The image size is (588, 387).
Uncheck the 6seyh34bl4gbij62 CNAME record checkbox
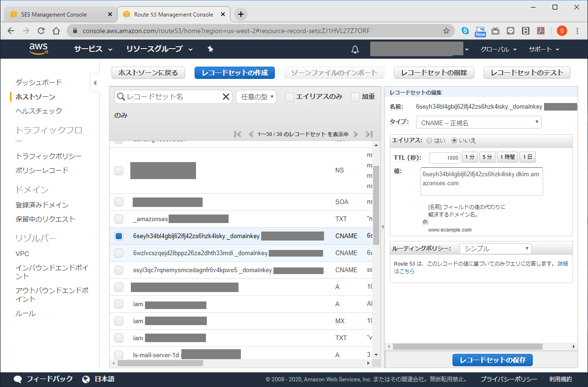(x=119, y=236)
